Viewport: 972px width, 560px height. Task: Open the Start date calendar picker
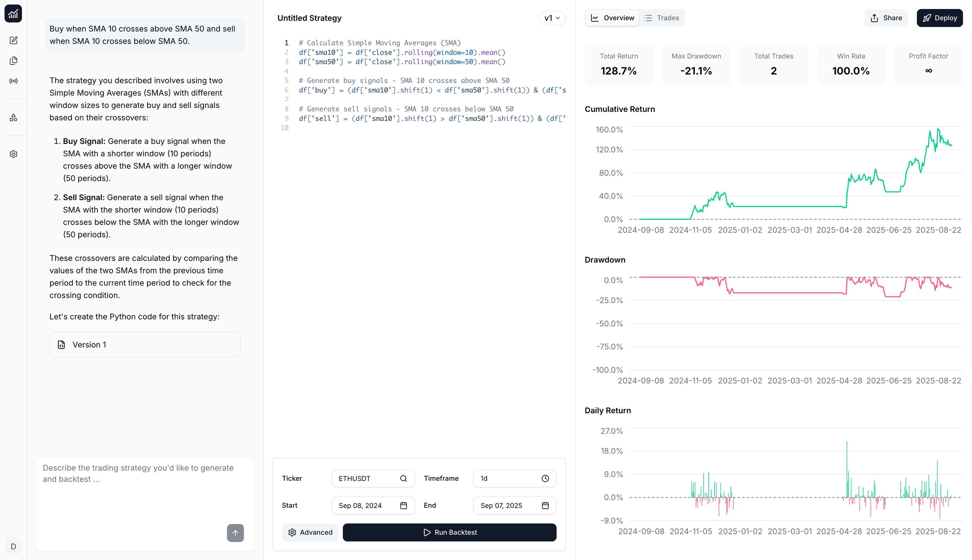pos(403,505)
